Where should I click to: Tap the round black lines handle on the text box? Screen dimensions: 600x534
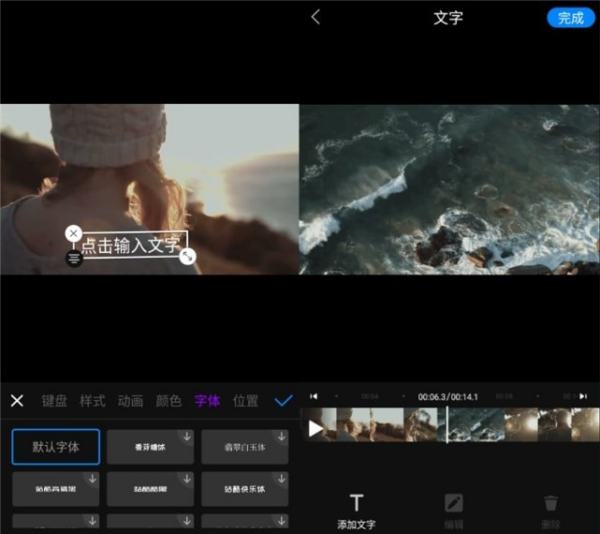[x=74, y=258]
